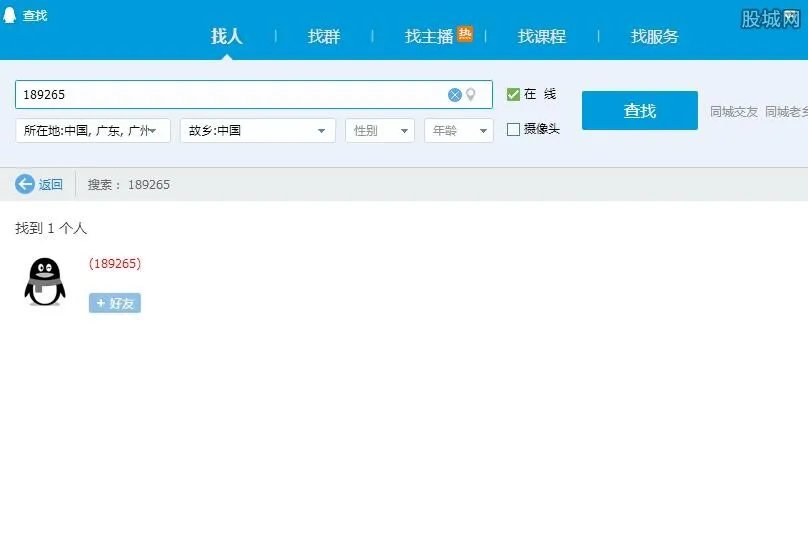
Task: Click the red (189265) result number
Action: pyautogui.click(x=115, y=263)
